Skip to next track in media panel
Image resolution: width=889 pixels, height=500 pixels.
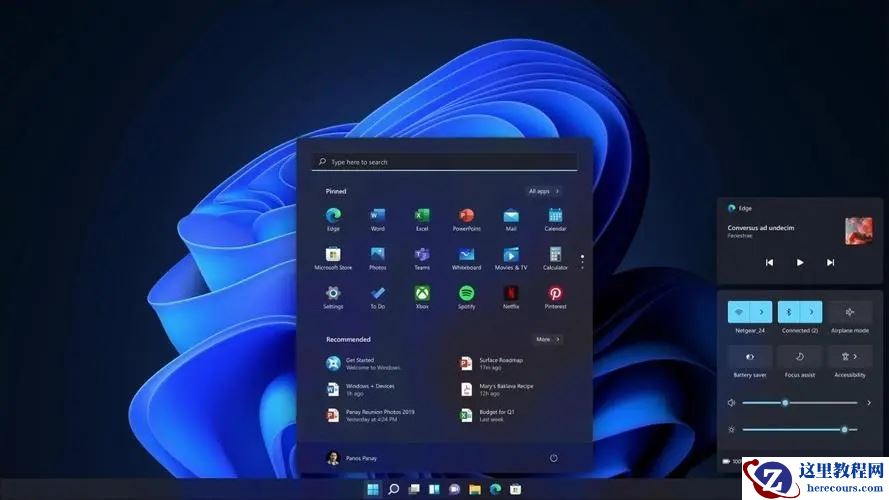click(x=830, y=262)
